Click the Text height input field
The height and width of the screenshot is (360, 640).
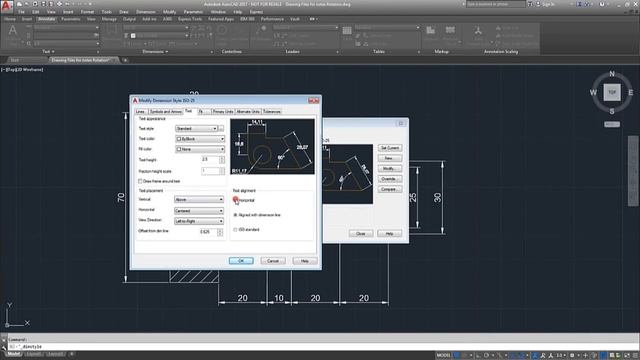click(x=210, y=160)
